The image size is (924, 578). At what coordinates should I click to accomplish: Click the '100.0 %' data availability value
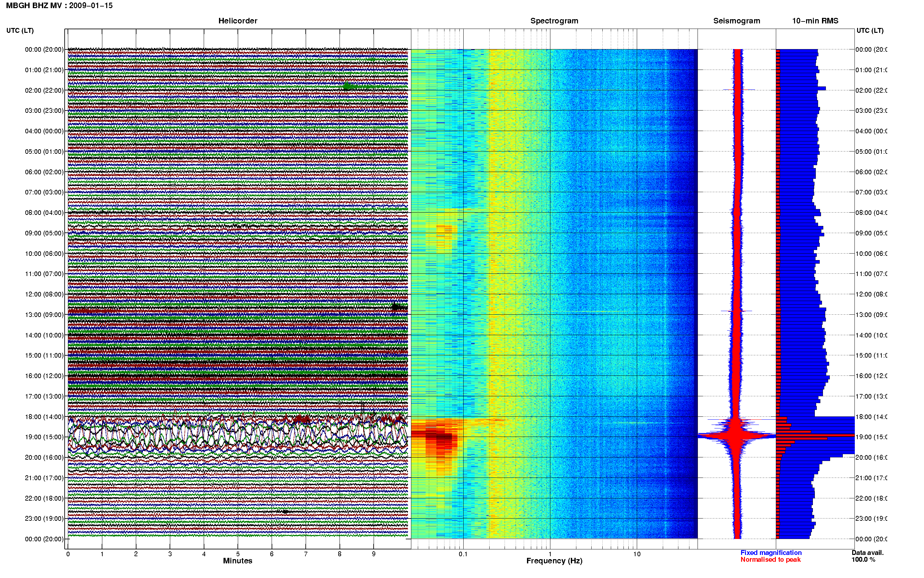[863, 560]
